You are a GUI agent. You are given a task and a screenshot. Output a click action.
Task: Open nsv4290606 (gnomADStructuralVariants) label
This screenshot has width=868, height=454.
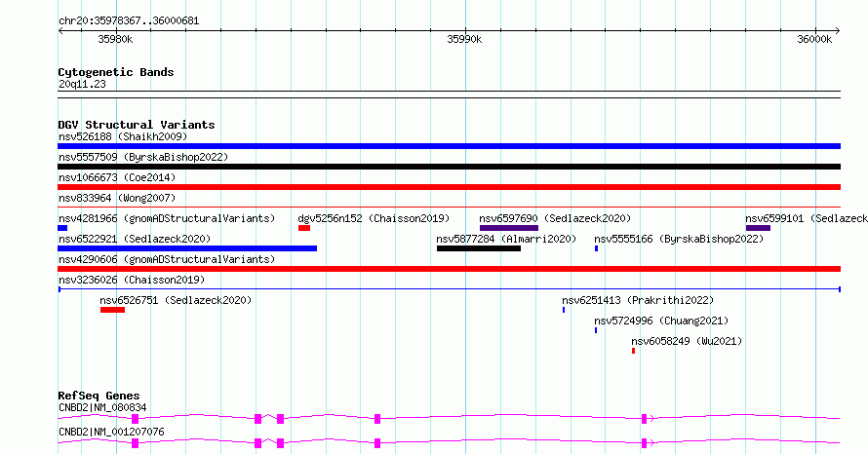(167, 259)
